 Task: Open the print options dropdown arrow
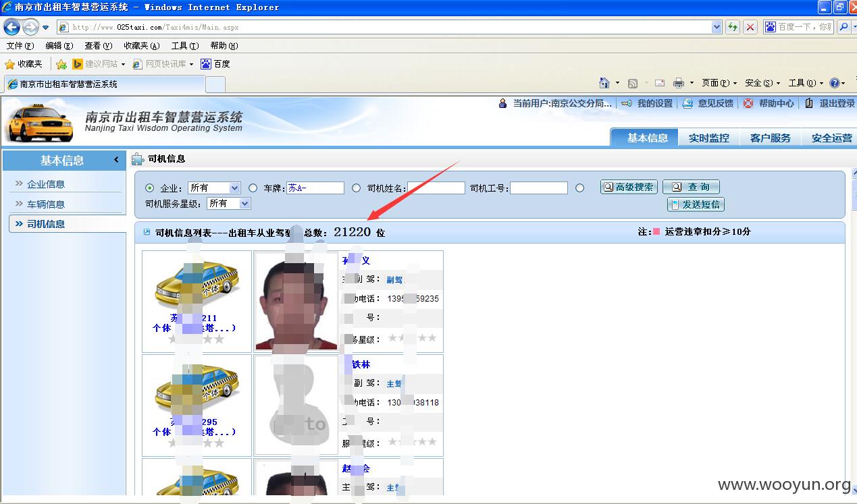[x=691, y=83]
